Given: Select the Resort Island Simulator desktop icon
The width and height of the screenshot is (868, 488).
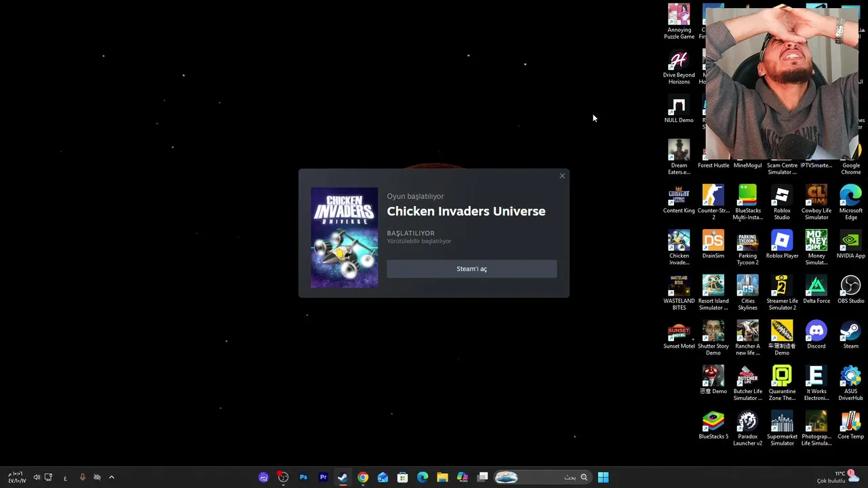Looking at the screenshot, I should [713, 293].
